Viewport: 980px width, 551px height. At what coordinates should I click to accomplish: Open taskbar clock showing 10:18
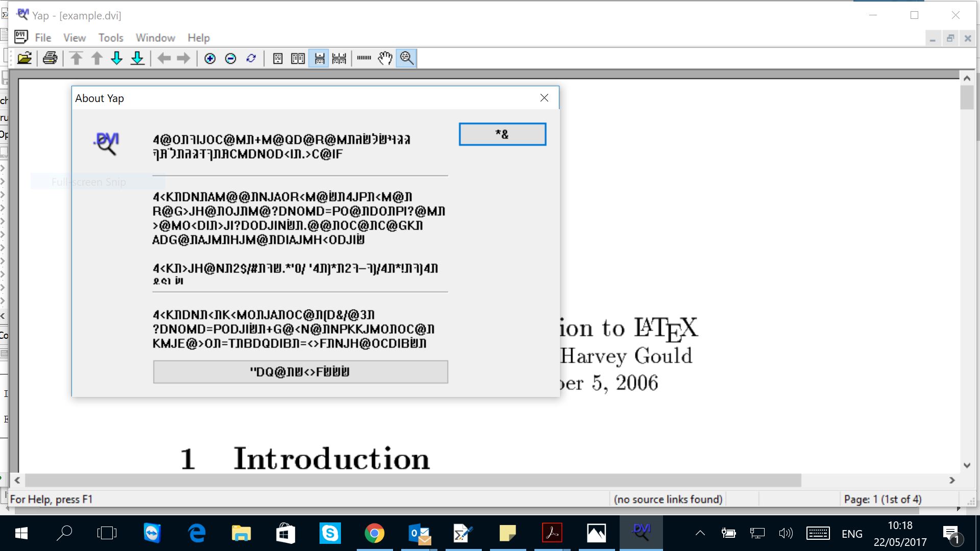(x=900, y=534)
